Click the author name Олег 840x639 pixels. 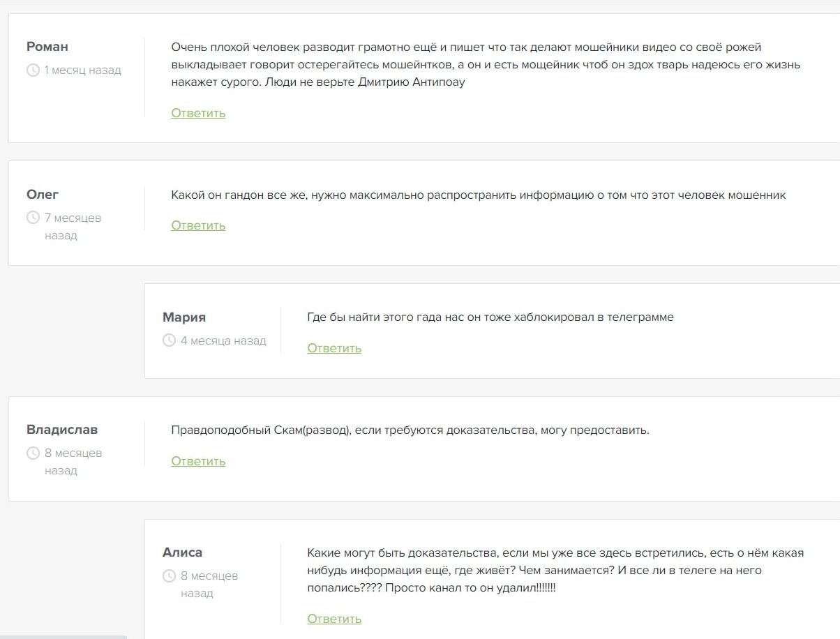[43, 194]
